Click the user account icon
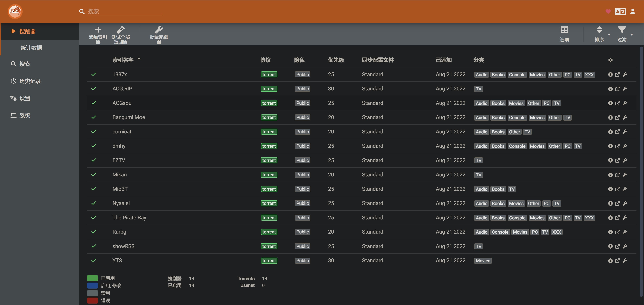 (632, 12)
